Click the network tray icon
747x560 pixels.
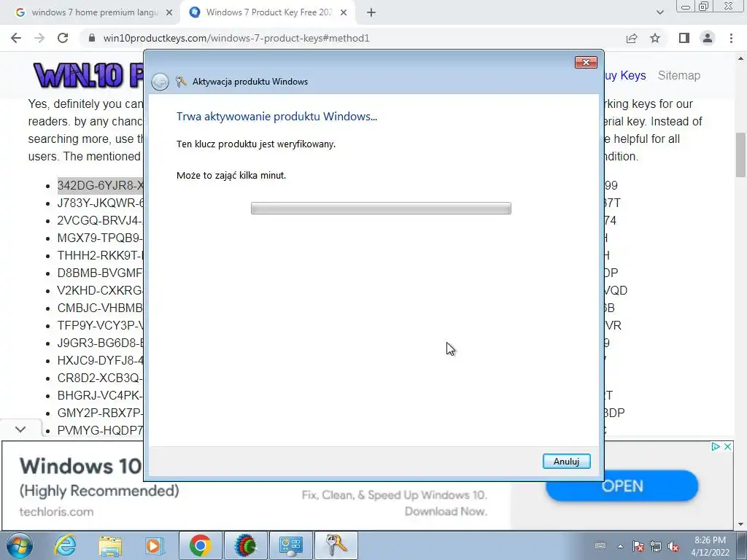tap(656, 546)
